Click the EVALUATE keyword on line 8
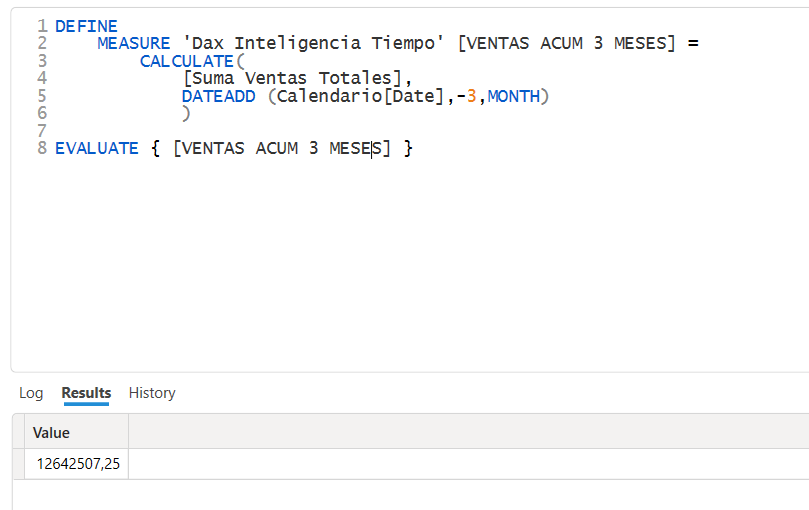This screenshot has width=809, height=510. [96, 149]
